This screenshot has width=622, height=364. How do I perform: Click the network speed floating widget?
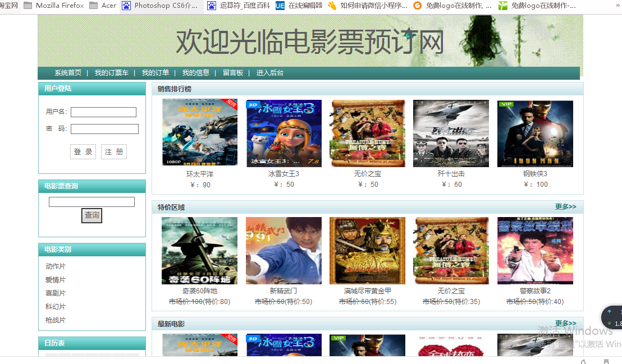pos(612,317)
